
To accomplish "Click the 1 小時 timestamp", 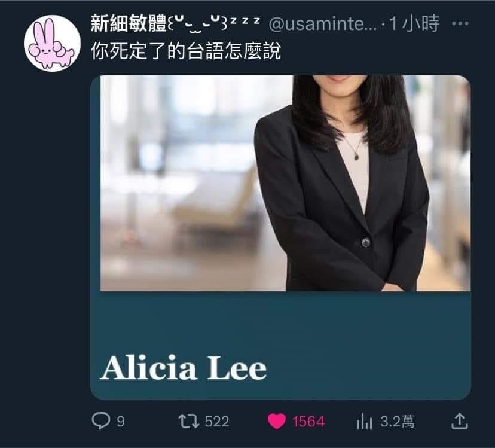I will (x=414, y=23).
